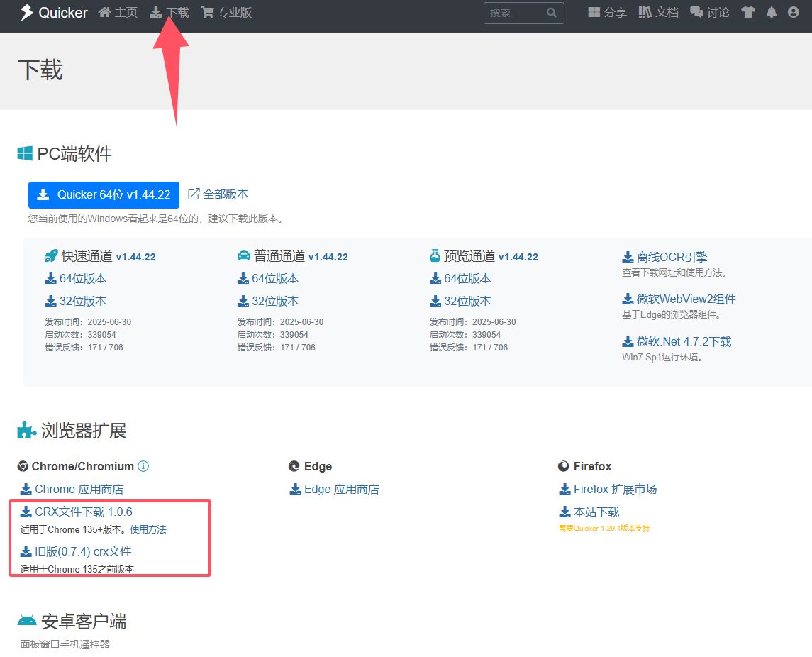Open the 讨论 navigation item
This screenshot has width=812, height=657.
(710, 13)
